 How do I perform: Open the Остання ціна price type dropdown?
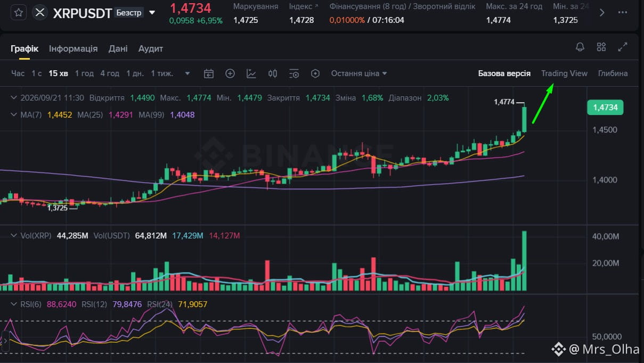[x=359, y=73]
